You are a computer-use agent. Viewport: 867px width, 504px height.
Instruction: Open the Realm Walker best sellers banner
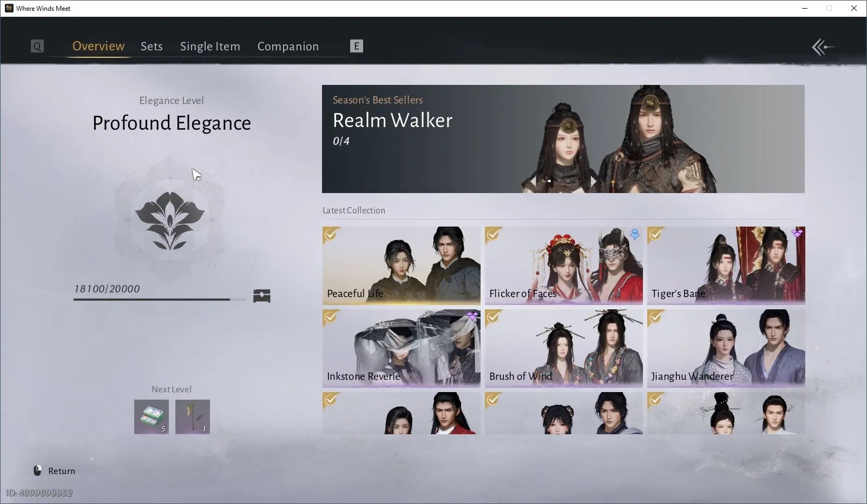point(563,139)
